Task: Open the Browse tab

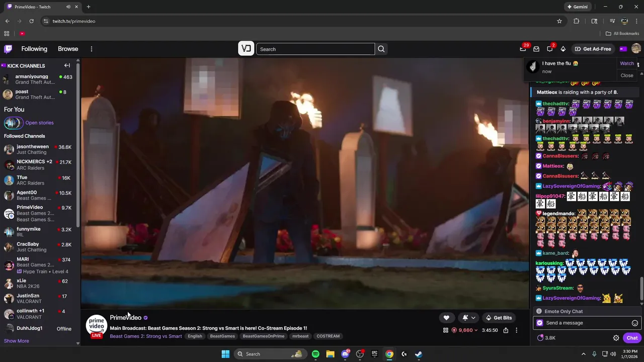Action: 68,49
